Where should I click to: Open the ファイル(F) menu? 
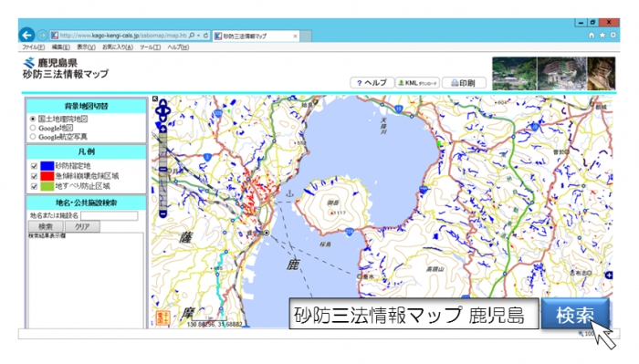click(34, 47)
